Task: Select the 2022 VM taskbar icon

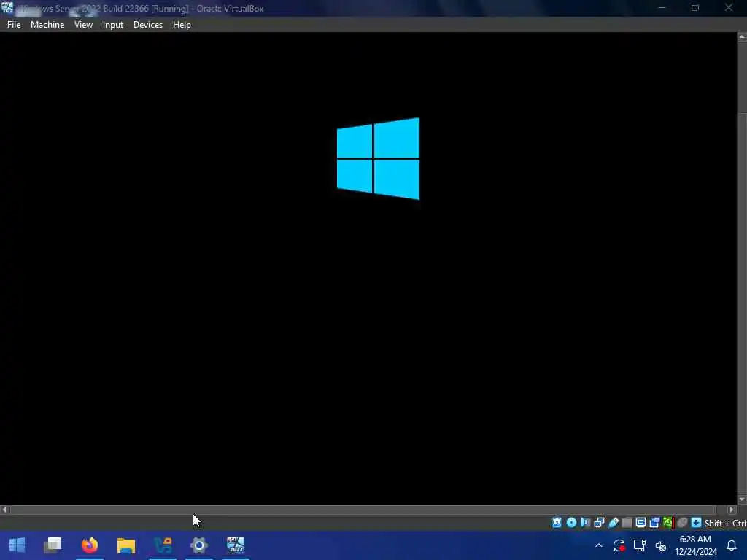Action: point(236,545)
